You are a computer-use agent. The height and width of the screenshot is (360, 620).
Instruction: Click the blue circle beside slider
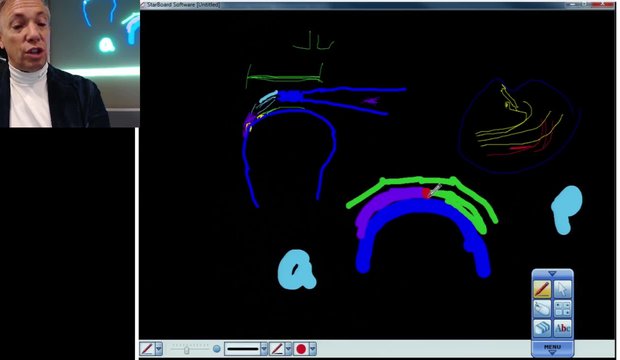(216, 349)
